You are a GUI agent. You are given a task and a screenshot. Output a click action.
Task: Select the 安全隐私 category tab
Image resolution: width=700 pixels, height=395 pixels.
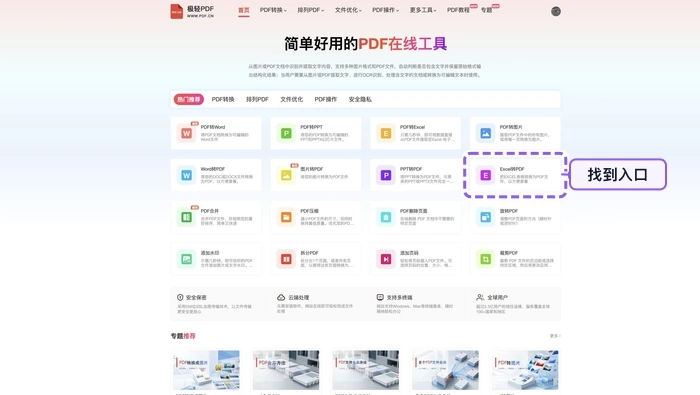pyautogui.click(x=360, y=99)
